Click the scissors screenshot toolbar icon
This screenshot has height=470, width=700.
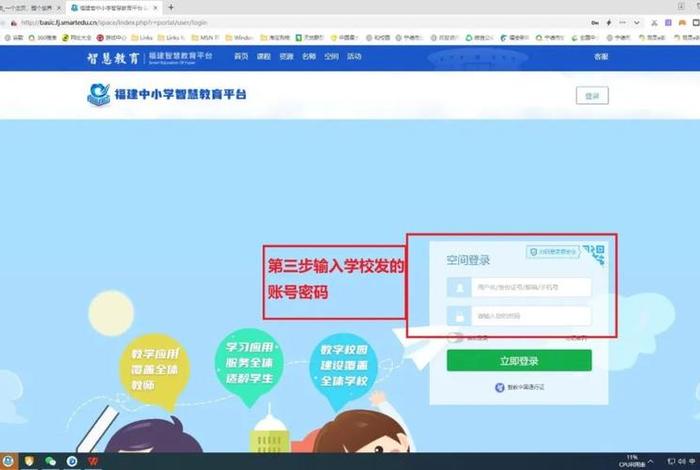click(654, 23)
